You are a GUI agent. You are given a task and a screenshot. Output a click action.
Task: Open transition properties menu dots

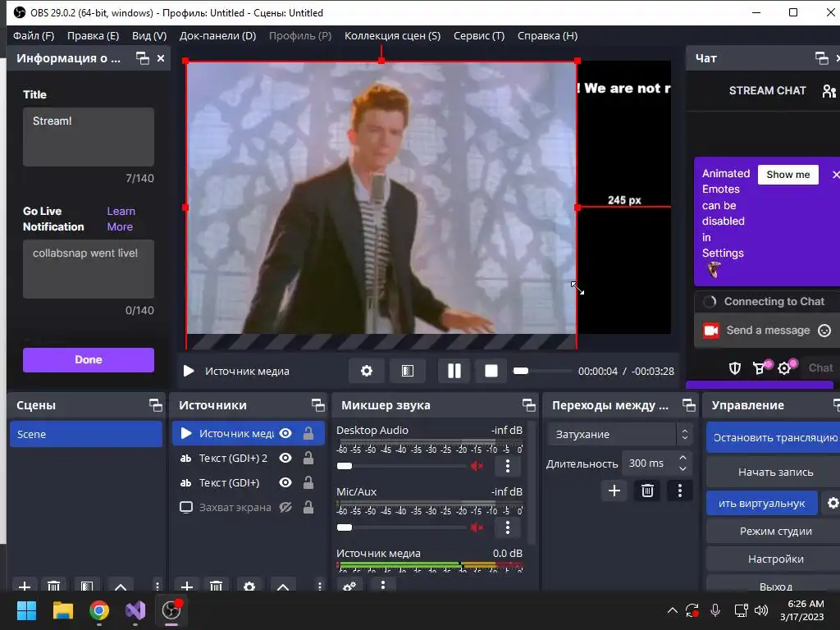click(680, 491)
